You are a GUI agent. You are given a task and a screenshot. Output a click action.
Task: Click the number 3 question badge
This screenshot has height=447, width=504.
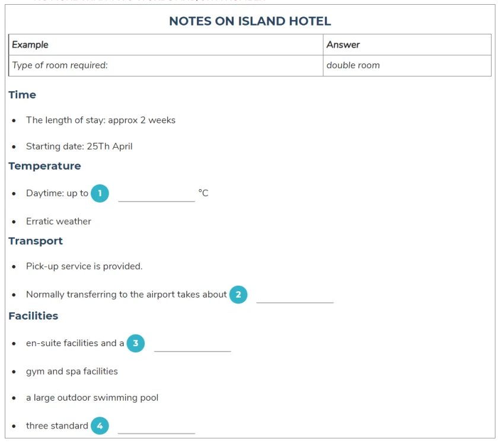(135, 343)
